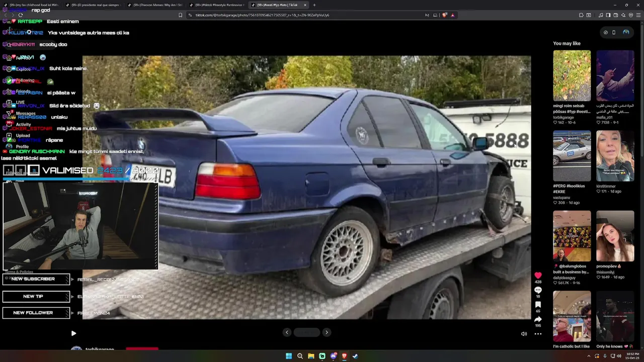Open the TikTok profile avatar menu
The image size is (644, 362).
click(626, 32)
